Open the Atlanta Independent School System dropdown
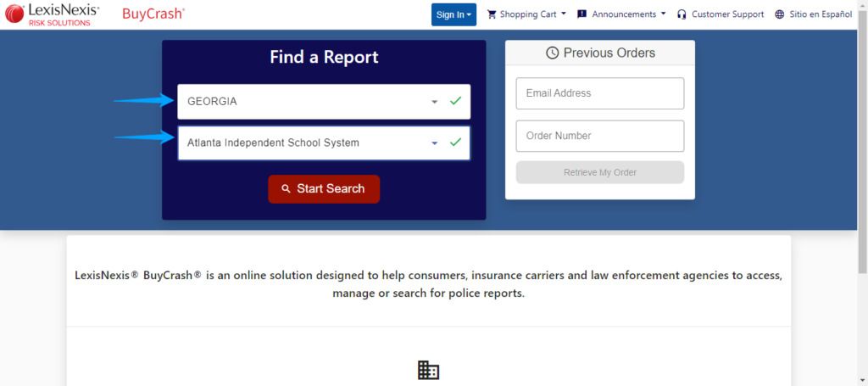The height and width of the screenshot is (386, 868). click(324, 143)
